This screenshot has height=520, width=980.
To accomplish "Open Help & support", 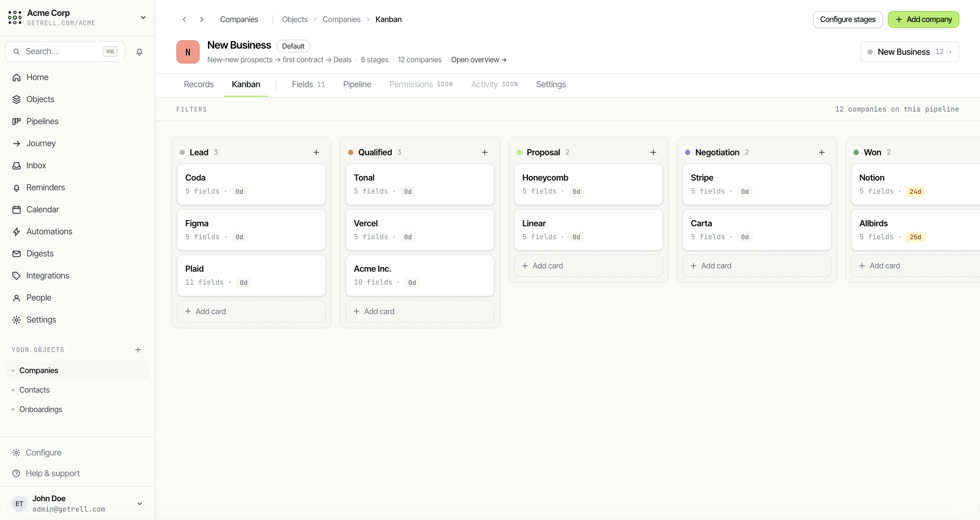I will [77, 474].
